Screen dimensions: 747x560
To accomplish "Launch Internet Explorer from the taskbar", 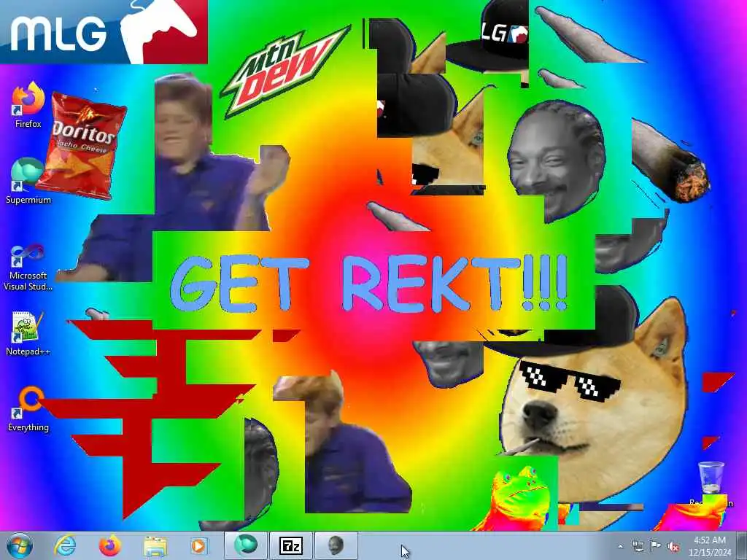I will click(65, 545).
